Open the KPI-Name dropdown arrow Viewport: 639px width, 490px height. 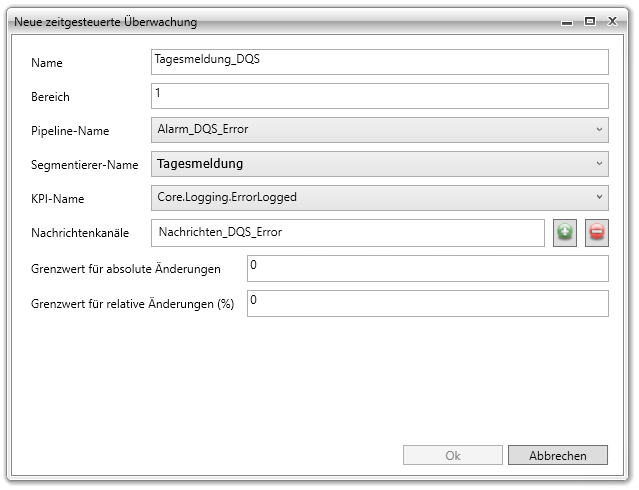coord(599,197)
